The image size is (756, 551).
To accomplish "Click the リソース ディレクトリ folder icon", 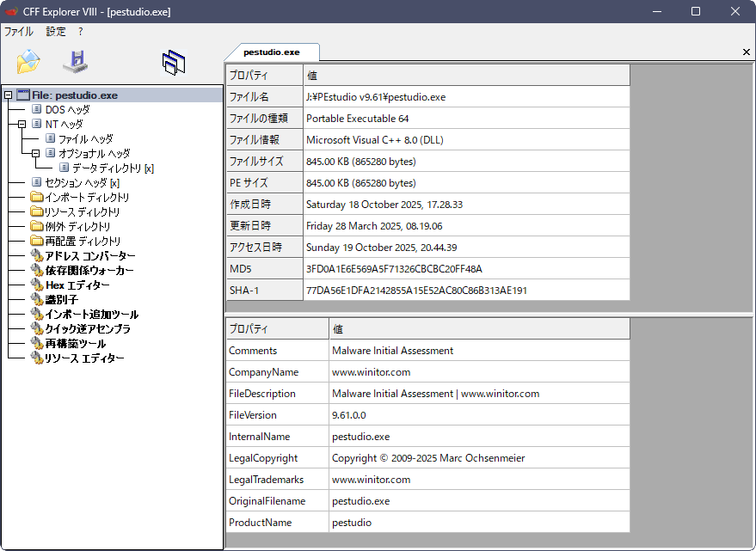I will (37, 211).
